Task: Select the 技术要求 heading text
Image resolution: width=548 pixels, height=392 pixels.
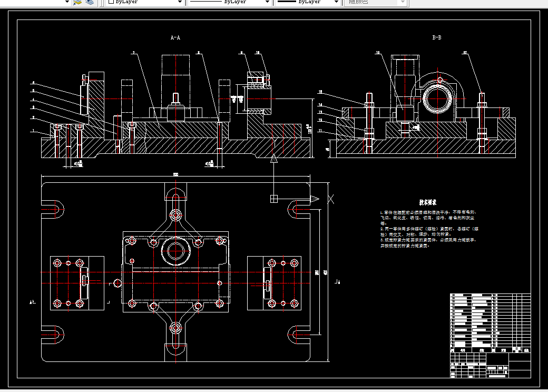Action: [428, 202]
